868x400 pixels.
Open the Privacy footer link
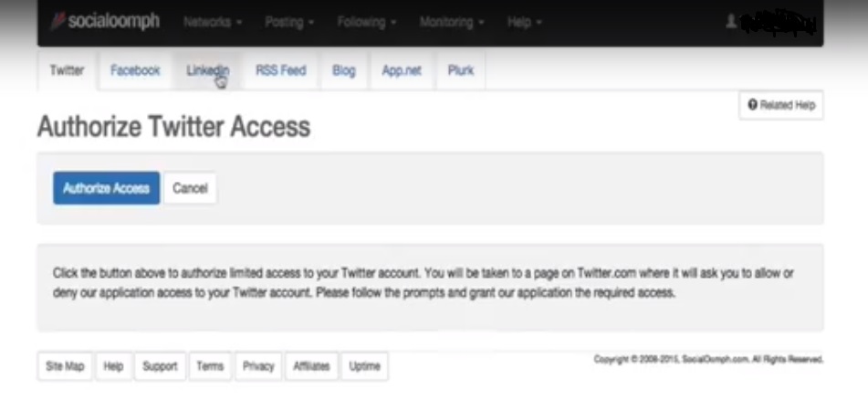click(x=258, y=366)
